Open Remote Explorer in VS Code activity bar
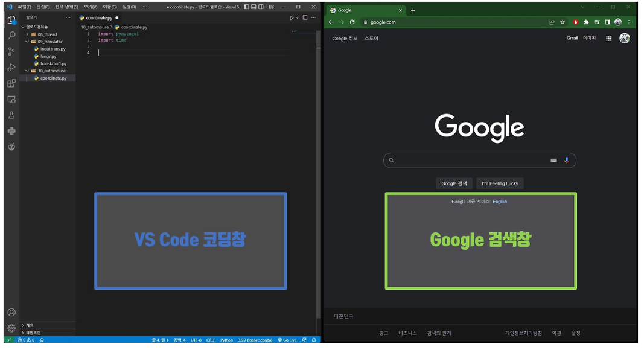The height and width of the screenshot is (350, 644). pos(11,100)
